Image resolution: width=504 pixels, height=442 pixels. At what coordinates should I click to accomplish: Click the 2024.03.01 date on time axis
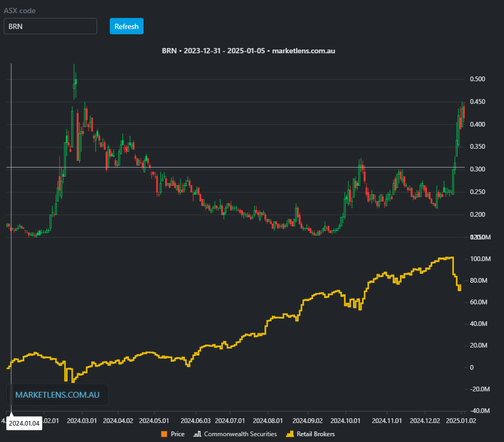click(81, 421)
